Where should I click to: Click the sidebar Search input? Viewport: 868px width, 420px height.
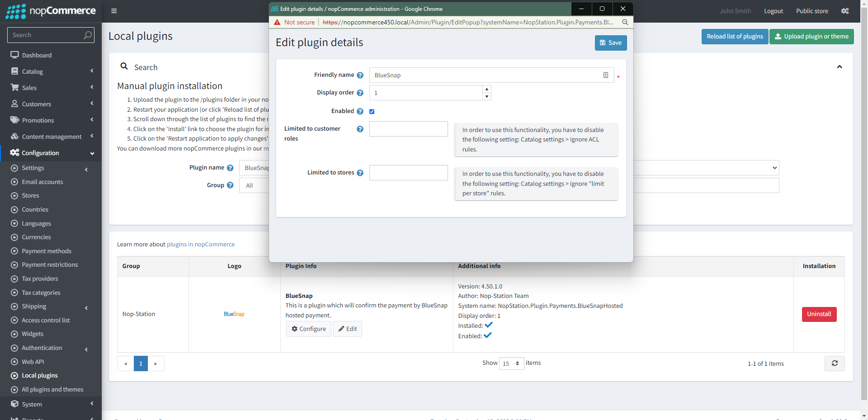(45, 35)
